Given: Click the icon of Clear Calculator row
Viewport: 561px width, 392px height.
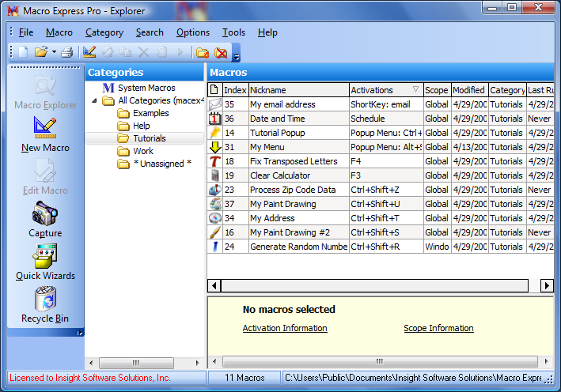Looking at the screenshot, I should 215,175.
